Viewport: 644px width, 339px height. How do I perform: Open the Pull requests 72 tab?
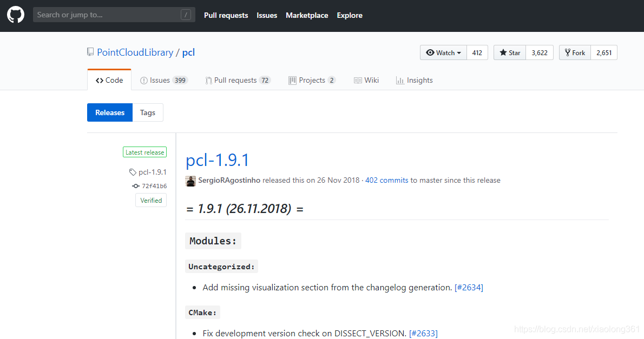click(x=238, y=80)
